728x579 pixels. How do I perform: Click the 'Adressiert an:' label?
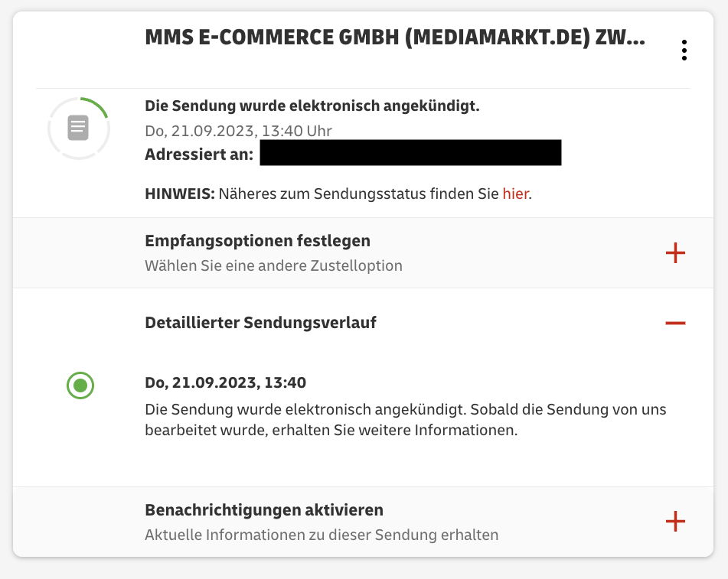coord(198,154)
